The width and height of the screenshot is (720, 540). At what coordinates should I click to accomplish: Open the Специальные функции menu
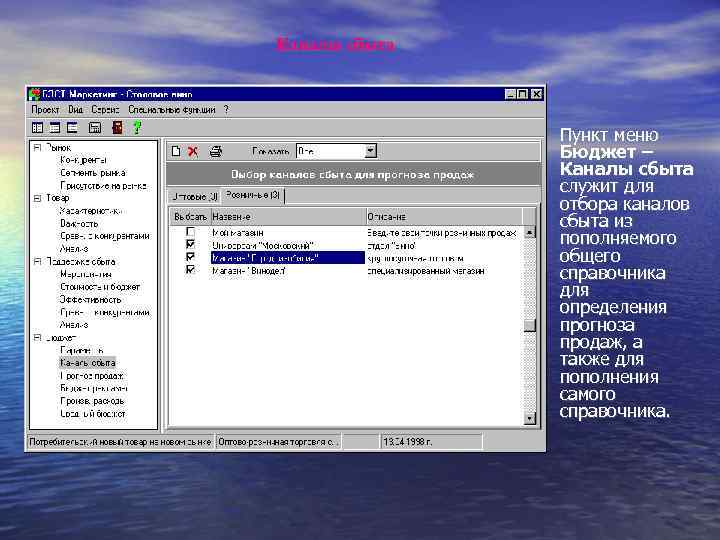[172, 110]
